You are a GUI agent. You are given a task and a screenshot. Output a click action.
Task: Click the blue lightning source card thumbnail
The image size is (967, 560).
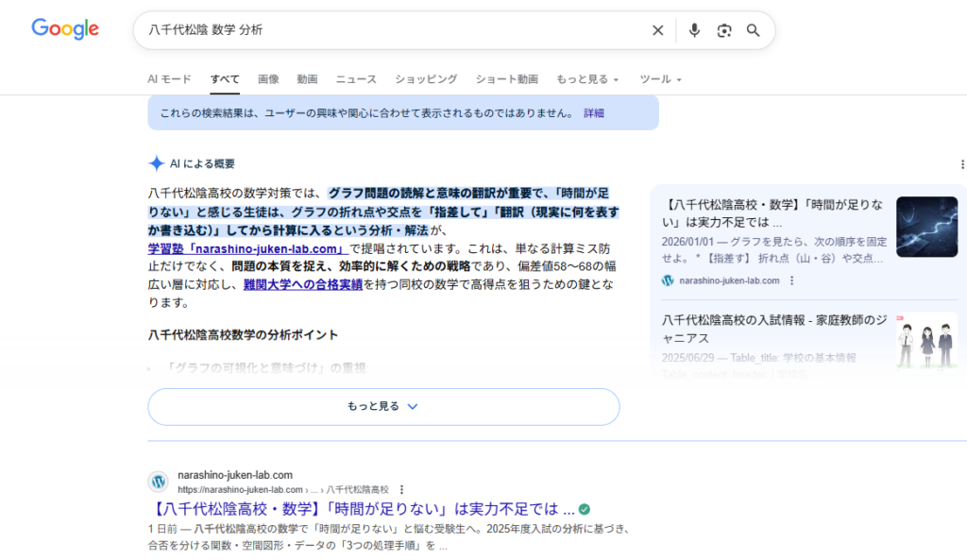(926, 227)
